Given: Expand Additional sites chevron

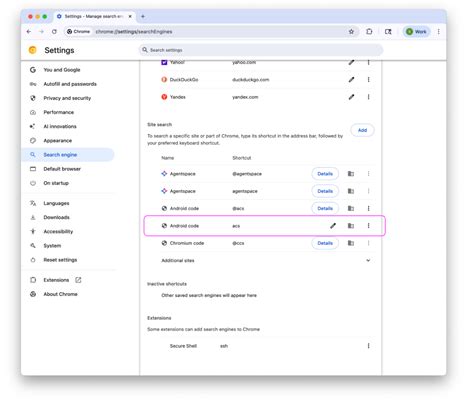Looking at the screenshot, I should pos(368,260).
